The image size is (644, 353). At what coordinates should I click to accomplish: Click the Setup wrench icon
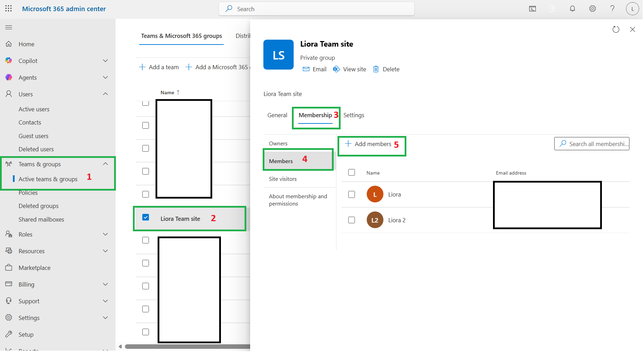(9, 335)
